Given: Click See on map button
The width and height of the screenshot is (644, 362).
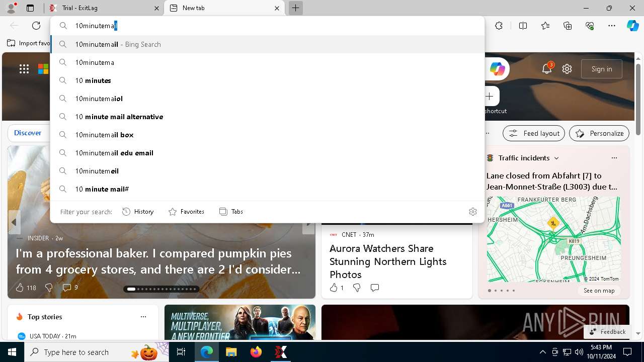Looking at the screenshot, I should [599, 291].
